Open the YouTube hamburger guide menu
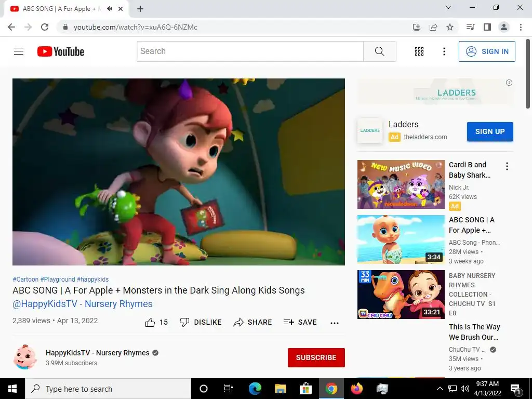 (19, 51)
